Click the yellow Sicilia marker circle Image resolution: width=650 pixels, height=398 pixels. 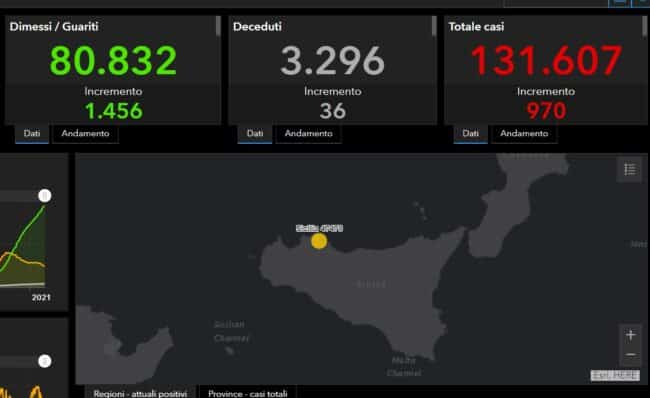(319, 241)
